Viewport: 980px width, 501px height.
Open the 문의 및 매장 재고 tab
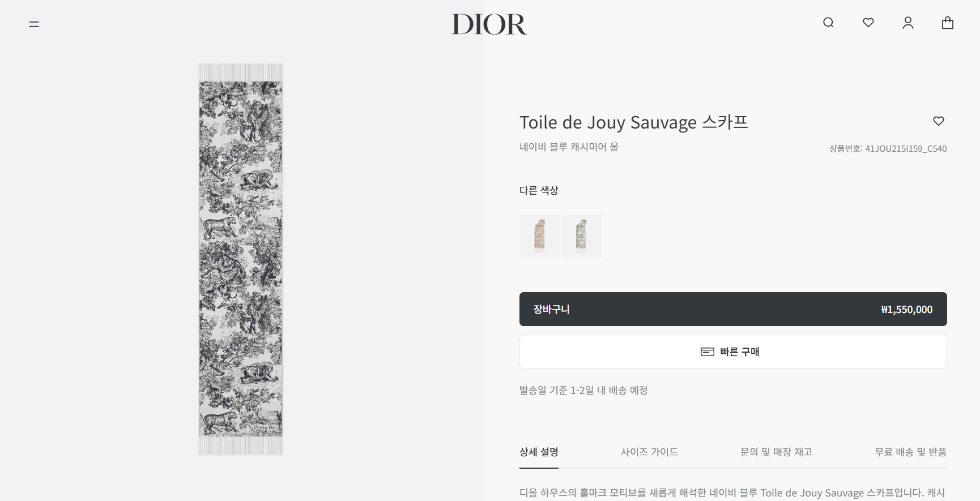coord(776,452)
